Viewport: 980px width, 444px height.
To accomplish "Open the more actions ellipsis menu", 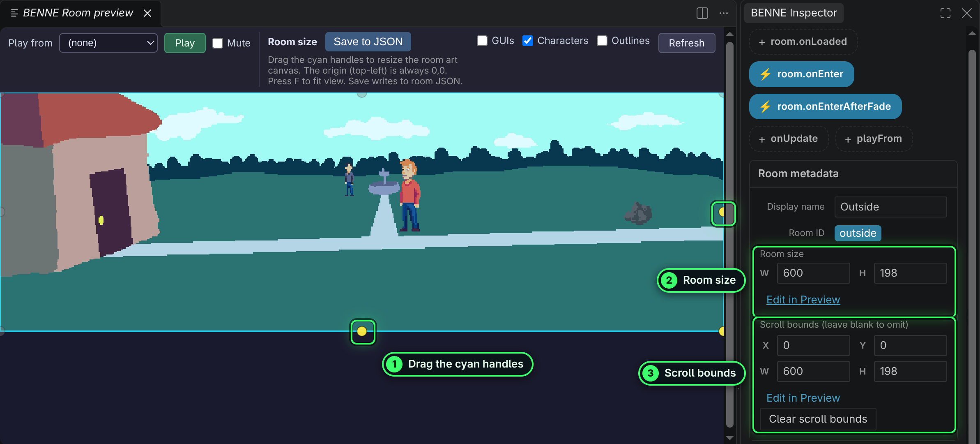I will tap(724, 13).
